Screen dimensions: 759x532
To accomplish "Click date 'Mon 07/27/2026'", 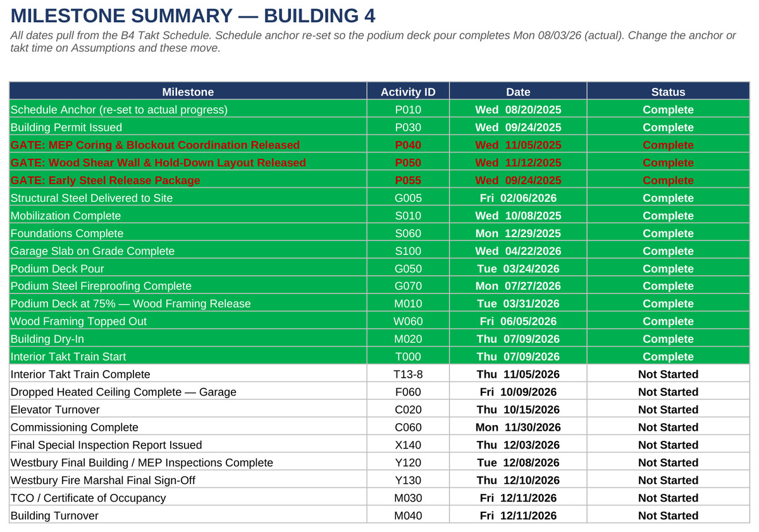I will (x=518, y=286).
